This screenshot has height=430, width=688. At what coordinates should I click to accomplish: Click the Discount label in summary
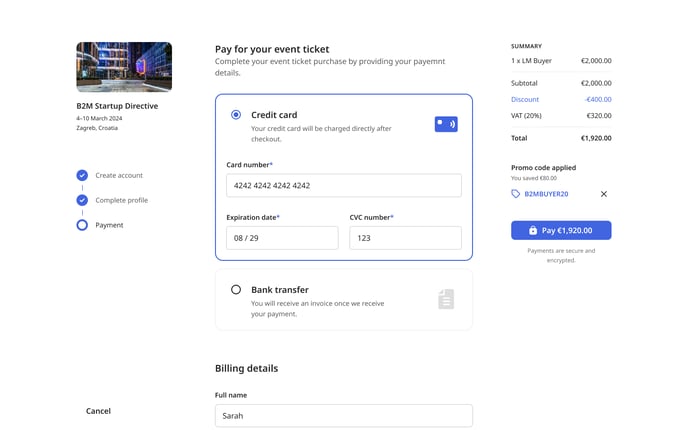525,100
